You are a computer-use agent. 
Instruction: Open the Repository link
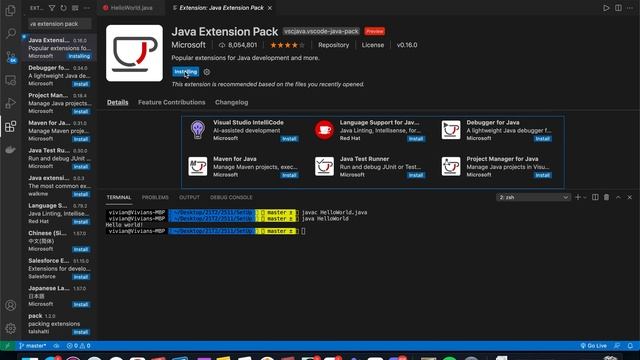coord(333,45)
